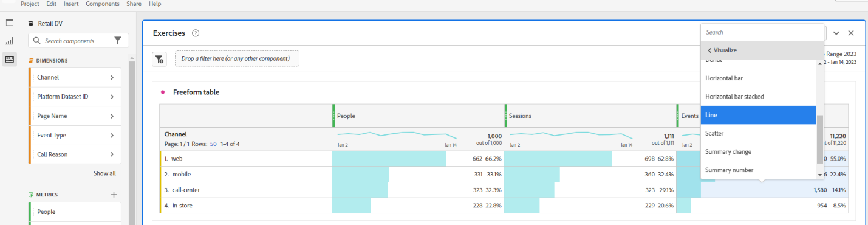Add a new metric with plus icon
The width and height of the screenshot is (868, 225).
(x=114, y=195)
